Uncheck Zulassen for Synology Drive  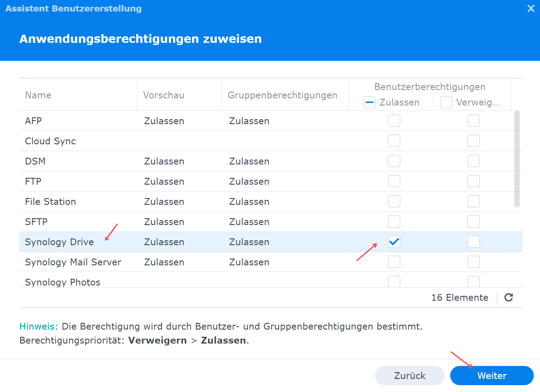click(394, 242)
